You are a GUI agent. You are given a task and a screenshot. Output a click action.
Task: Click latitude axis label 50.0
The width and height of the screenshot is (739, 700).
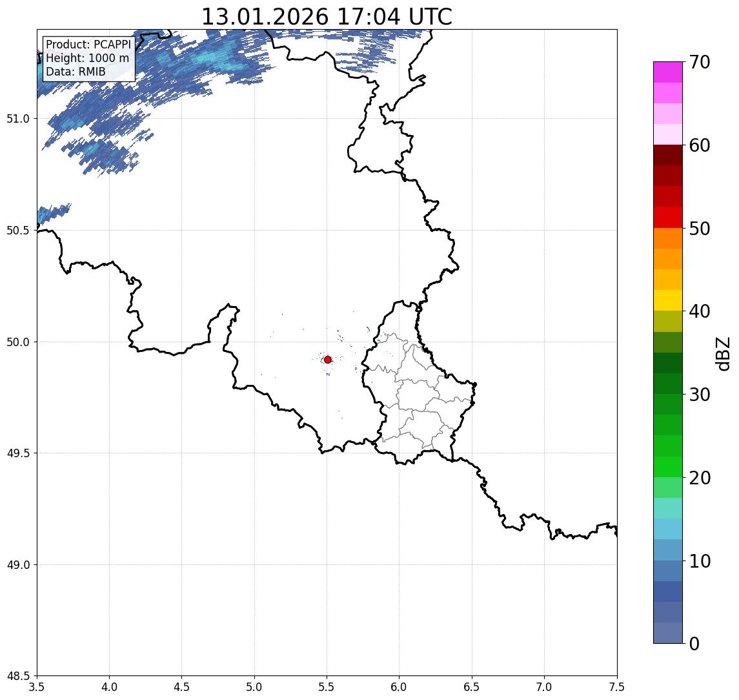[x=18, y=342]
